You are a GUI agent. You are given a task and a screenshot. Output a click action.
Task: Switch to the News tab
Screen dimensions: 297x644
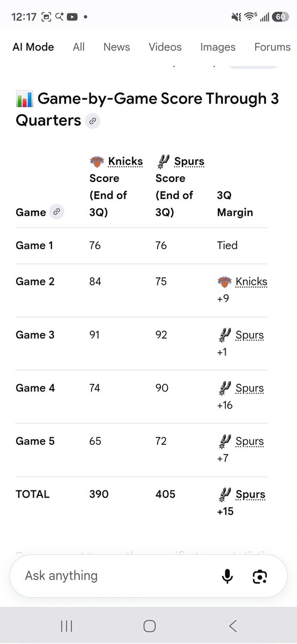tap(117, 47)
